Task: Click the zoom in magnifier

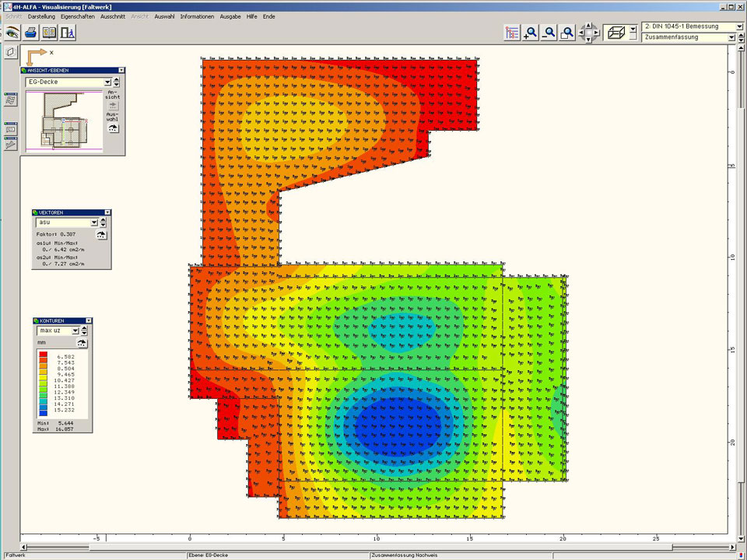Action: click(531, 33)
